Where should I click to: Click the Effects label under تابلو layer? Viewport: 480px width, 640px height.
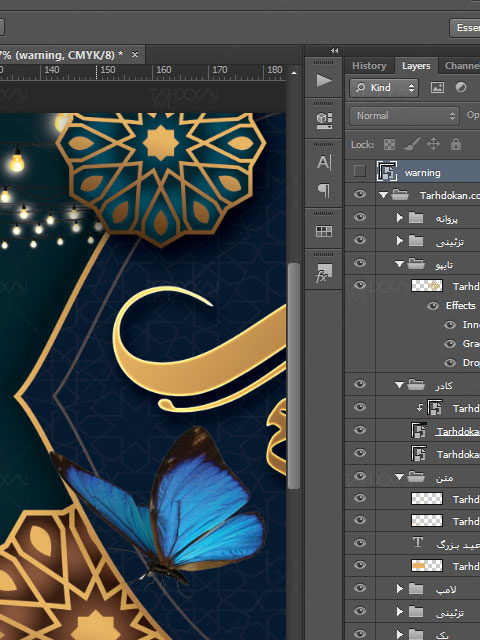pos(460,306)
